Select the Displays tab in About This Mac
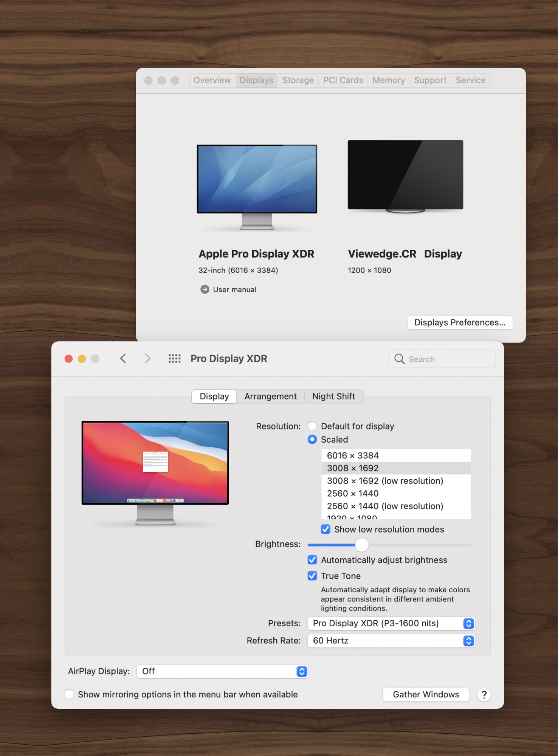This screenshot has height=756, width=558. click(x=256, y=80)
